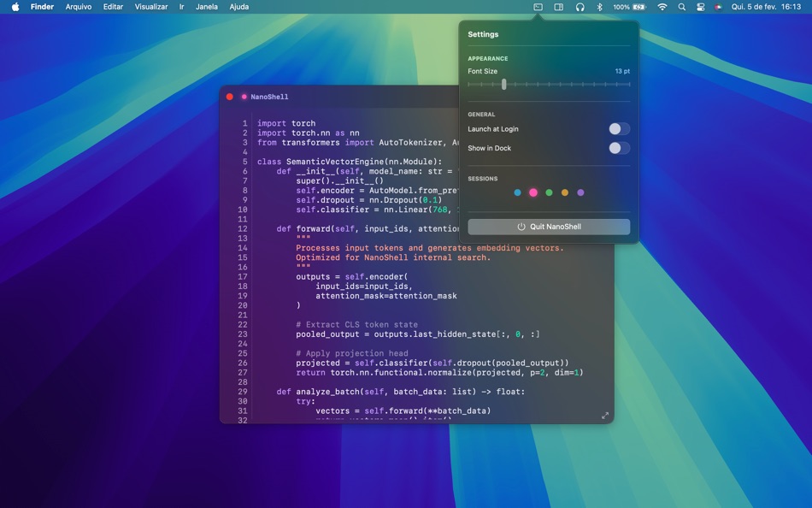Open the Arquivo menu

pyautogui.click(x=78, y=6)
